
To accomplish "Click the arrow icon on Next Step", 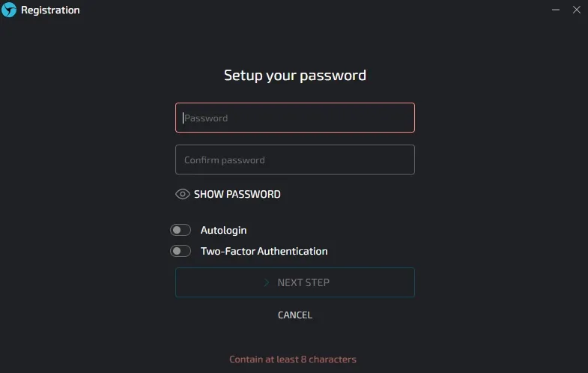I will (x=266, y=282).
